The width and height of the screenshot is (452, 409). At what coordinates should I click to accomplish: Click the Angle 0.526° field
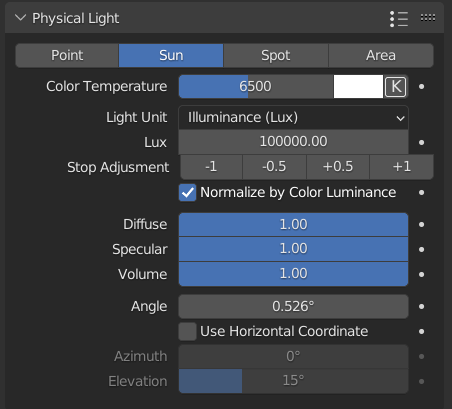click(294, 306)
